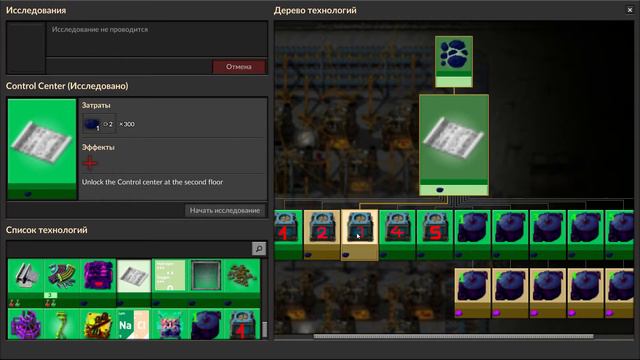The width and height of the screenshot is (640, 360).
Task: Select curved rails technology in list
Action: 62,282
